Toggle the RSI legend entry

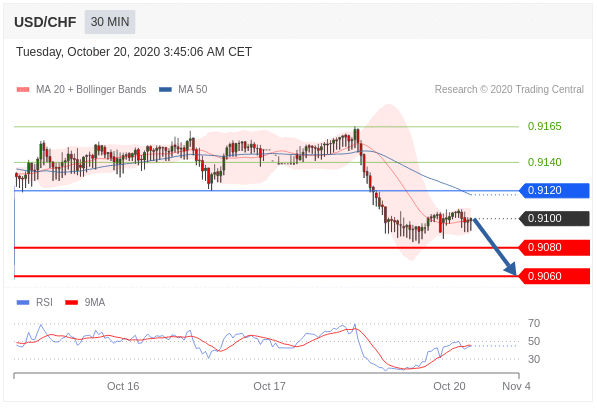[35, 302]
